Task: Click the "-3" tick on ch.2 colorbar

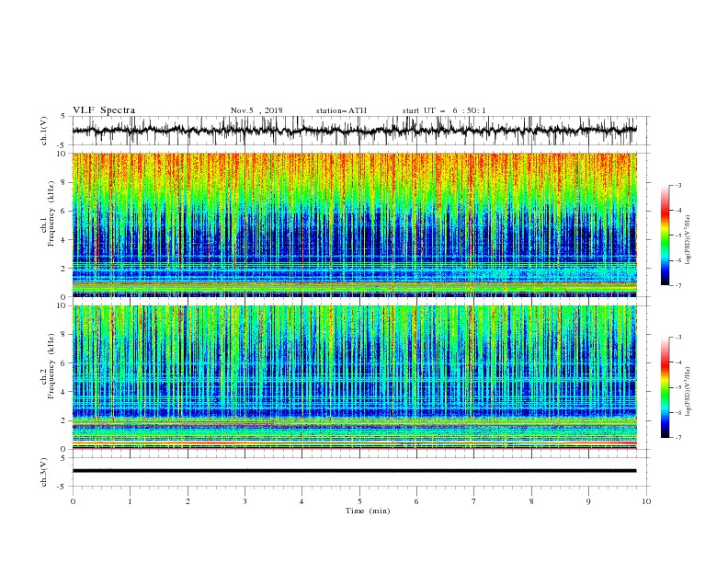Action: tap(677, 338)
